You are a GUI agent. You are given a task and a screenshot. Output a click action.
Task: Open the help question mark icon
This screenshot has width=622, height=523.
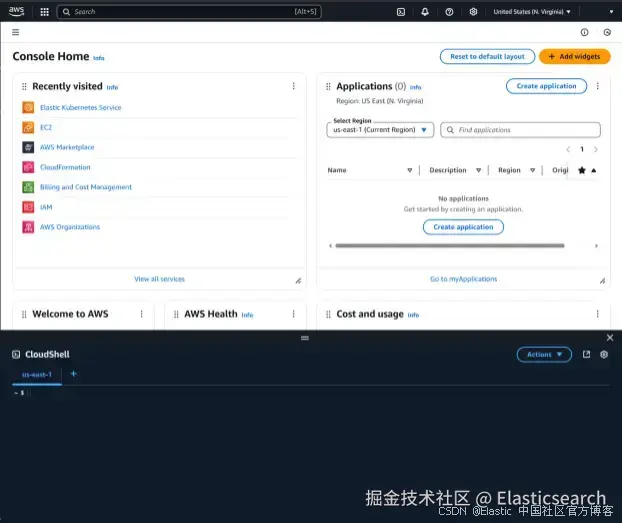tap(449, 12)
